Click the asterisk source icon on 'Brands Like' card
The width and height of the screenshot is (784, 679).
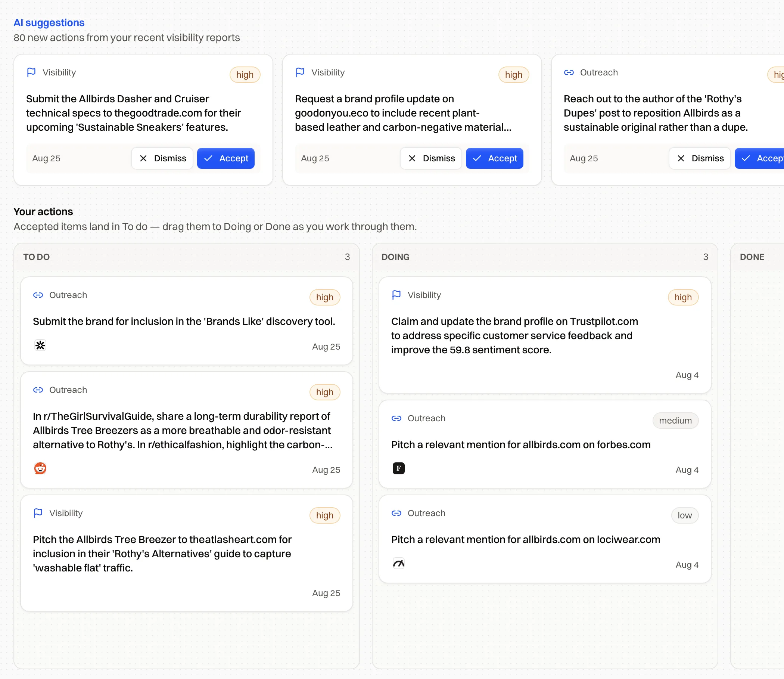(40, 345)
